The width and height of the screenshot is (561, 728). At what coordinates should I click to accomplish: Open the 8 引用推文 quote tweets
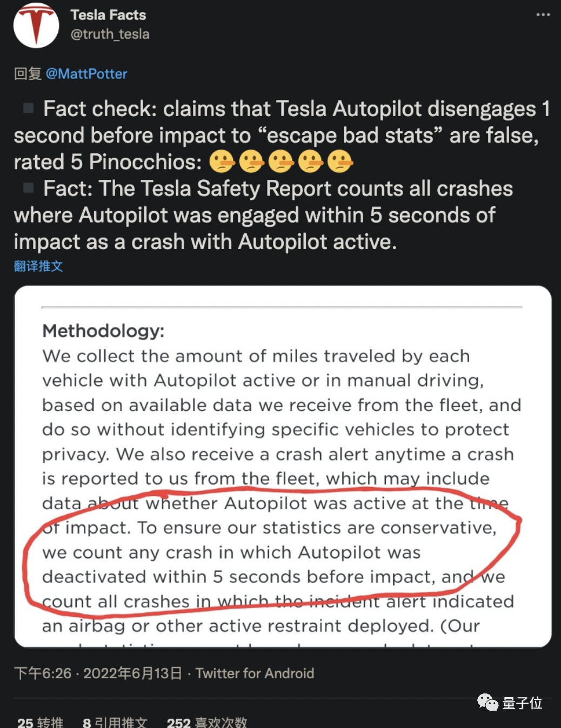click(x=115, y=721)
